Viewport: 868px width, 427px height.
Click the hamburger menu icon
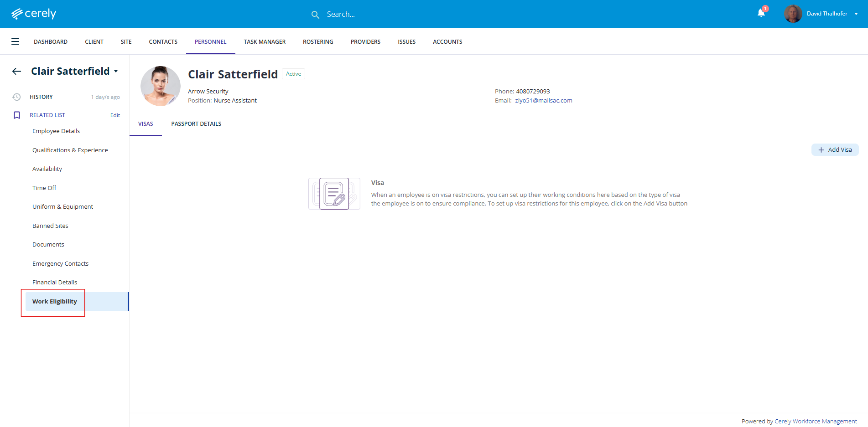[x=15, y=42]
